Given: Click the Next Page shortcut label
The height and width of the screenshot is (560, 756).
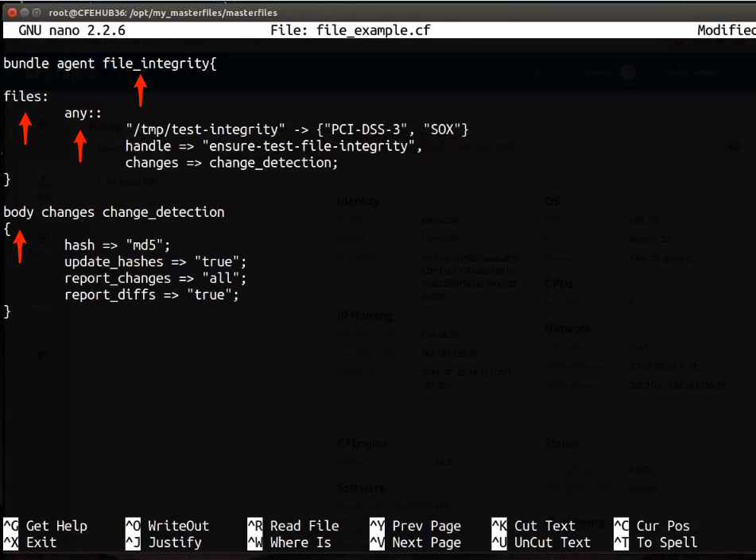Looking at the screenshot, I should (426, 543).
